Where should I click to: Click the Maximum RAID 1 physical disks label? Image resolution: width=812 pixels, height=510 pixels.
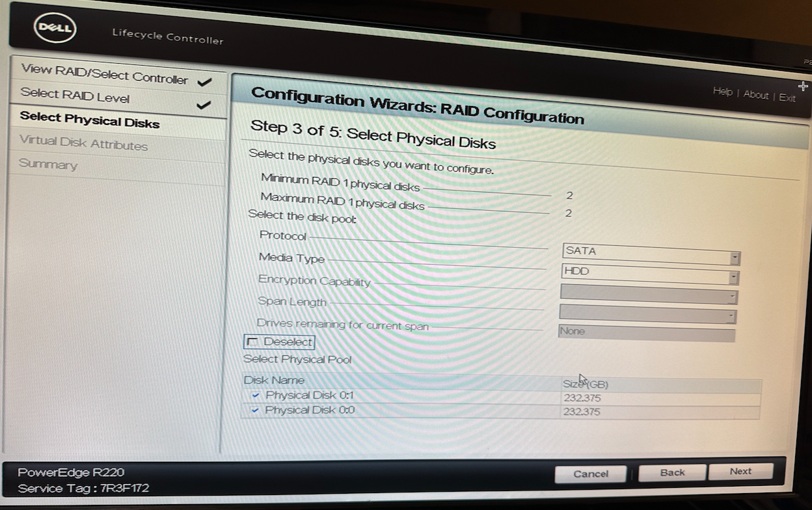click(342, 200)
